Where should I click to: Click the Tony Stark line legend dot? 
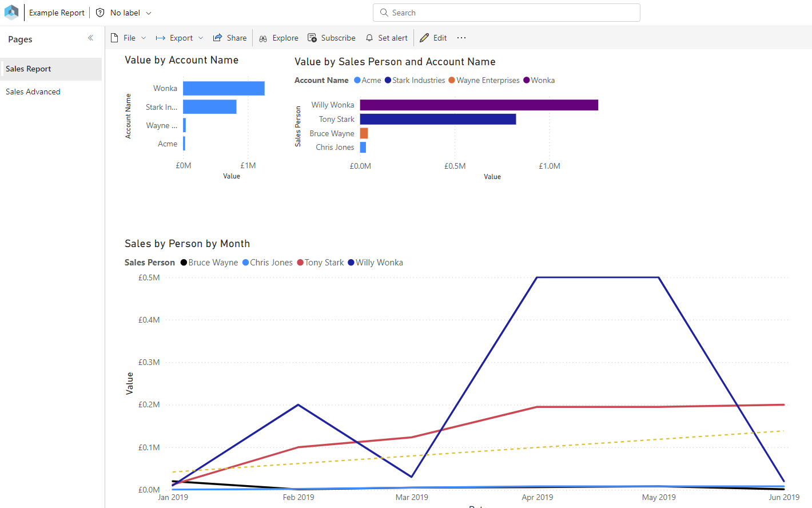click(x=300, y=263)
